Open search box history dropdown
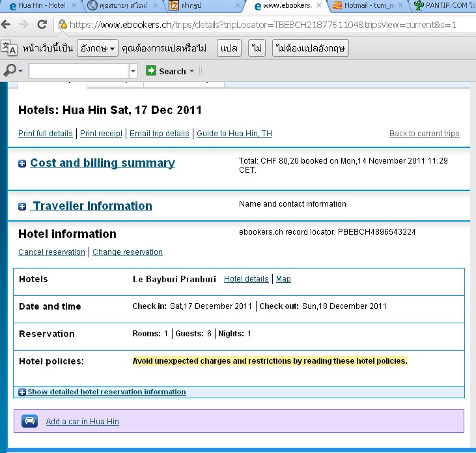 coord(133,71)
